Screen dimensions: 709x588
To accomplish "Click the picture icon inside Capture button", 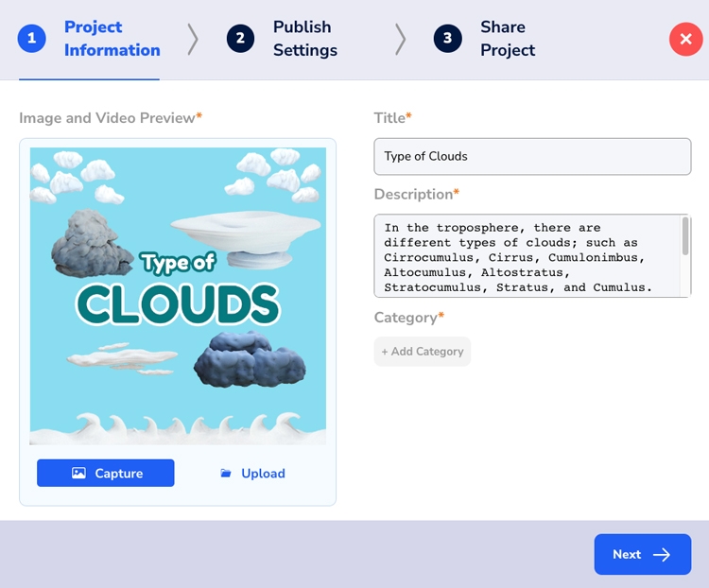I will (79, 474).
